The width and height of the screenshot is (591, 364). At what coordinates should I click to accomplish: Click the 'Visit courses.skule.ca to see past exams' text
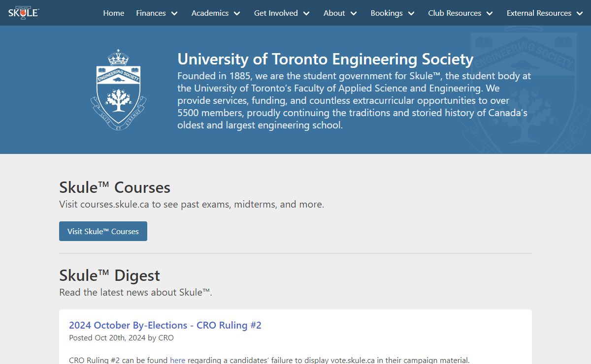coord(192,204)
